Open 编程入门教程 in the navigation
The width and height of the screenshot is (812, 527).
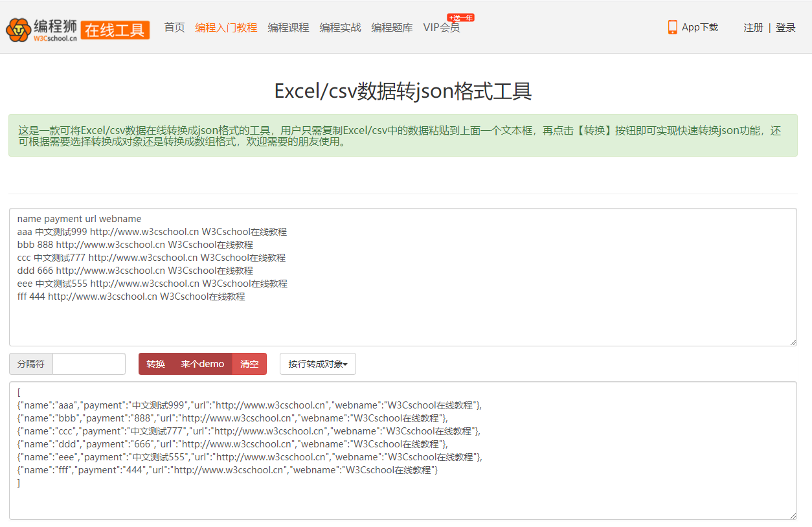click(x=226, y=27)
